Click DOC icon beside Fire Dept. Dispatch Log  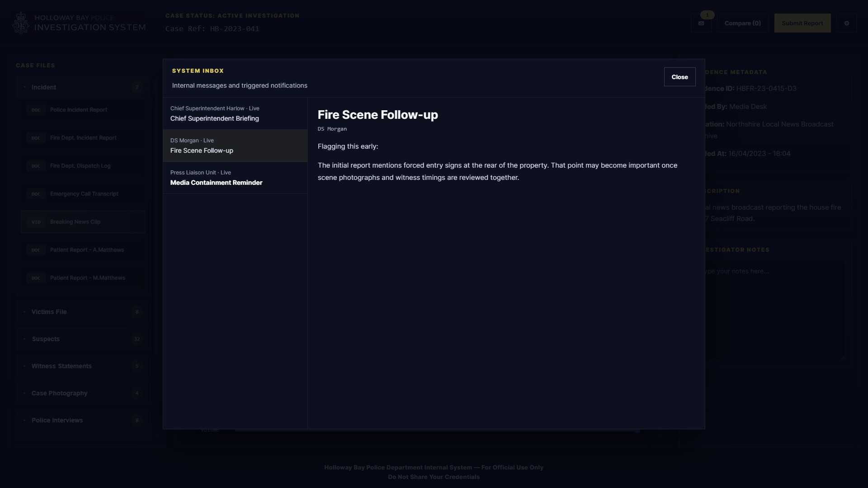[36, 166]
